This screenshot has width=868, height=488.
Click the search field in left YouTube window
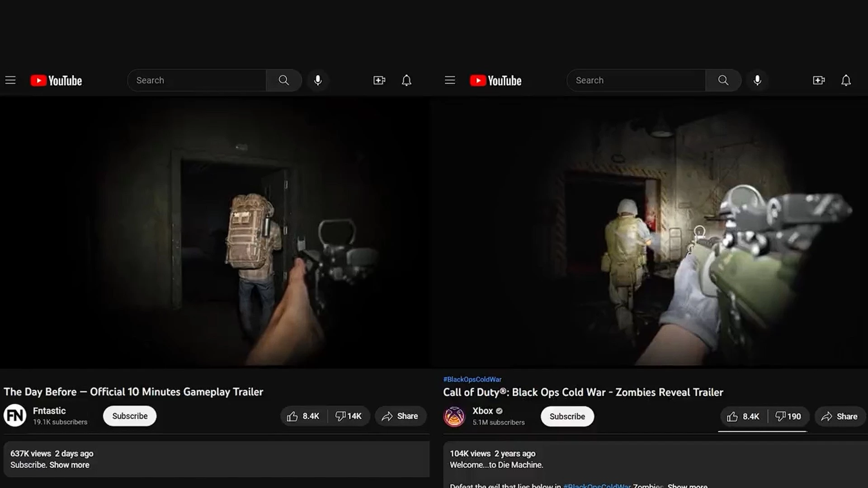[197, 80]
